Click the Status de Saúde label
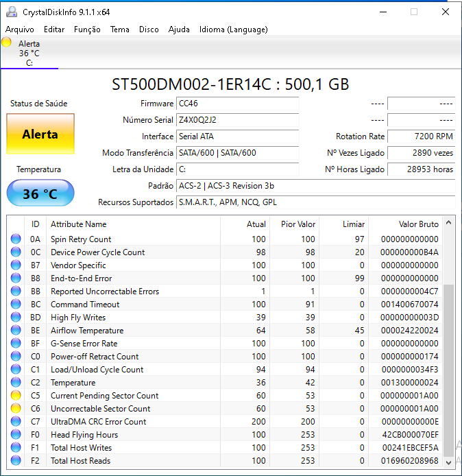 tap(39, 104)
